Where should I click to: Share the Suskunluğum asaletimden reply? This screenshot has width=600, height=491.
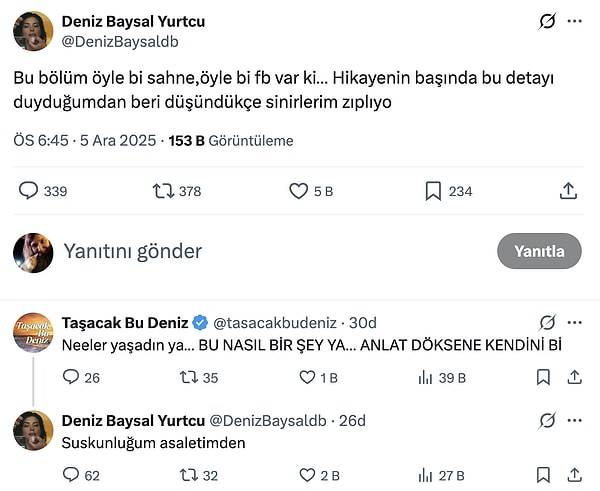click(x=575, y=475)
